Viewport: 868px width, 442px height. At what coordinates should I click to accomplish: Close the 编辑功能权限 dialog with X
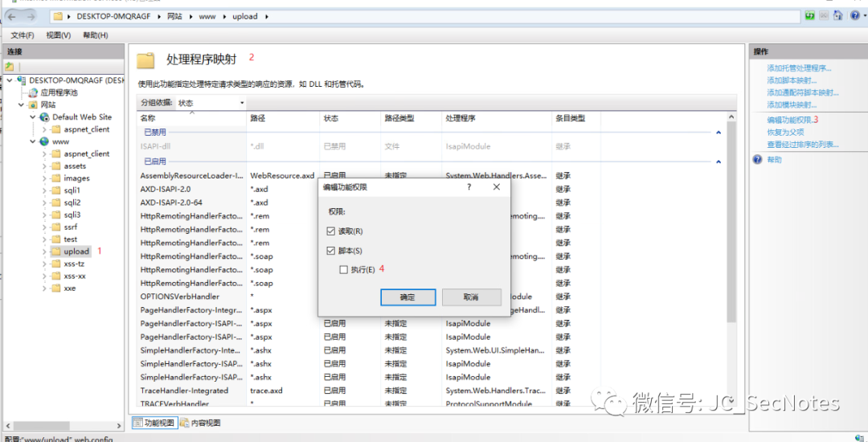coord(497,187)
